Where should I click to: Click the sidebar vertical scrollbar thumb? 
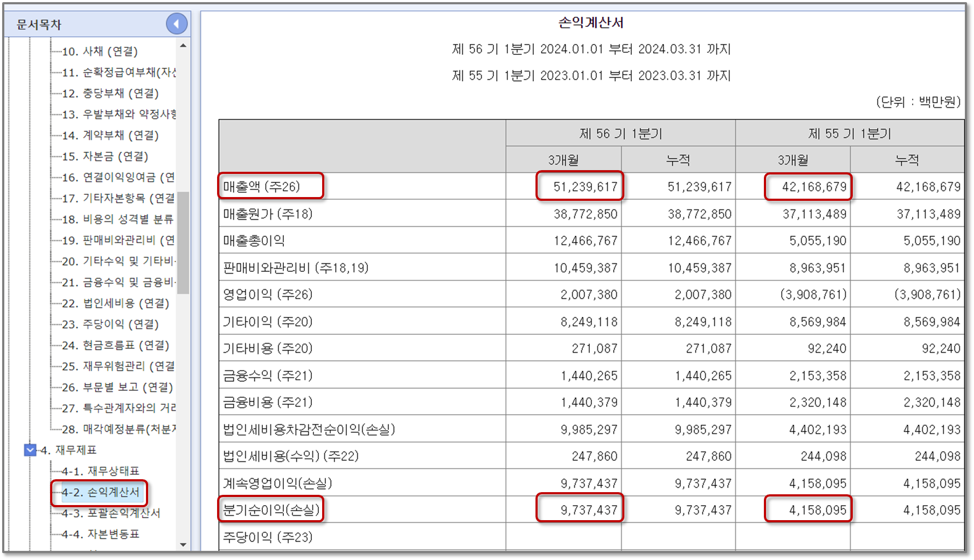coord(183,242)
